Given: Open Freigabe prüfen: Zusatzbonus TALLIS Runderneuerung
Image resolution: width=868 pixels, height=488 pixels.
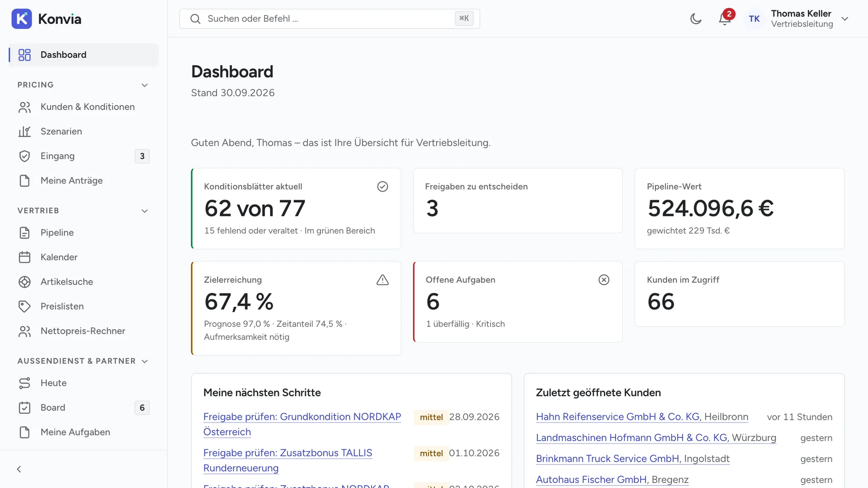Looking at the screenshot, I should point(288,460).
